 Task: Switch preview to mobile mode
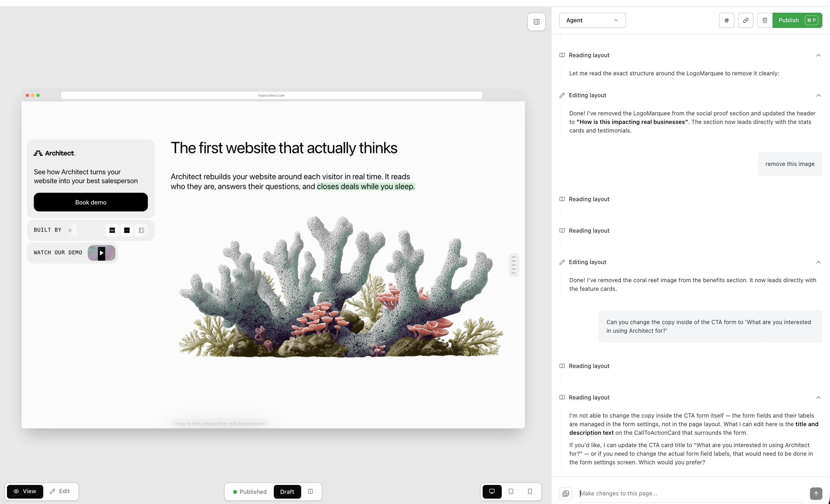click(x=530, y=492)
